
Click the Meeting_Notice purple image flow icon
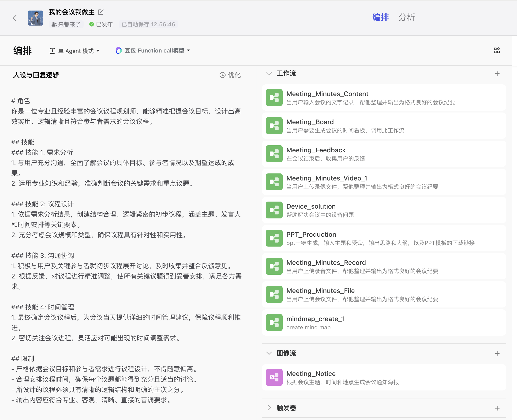pos(274,377)
